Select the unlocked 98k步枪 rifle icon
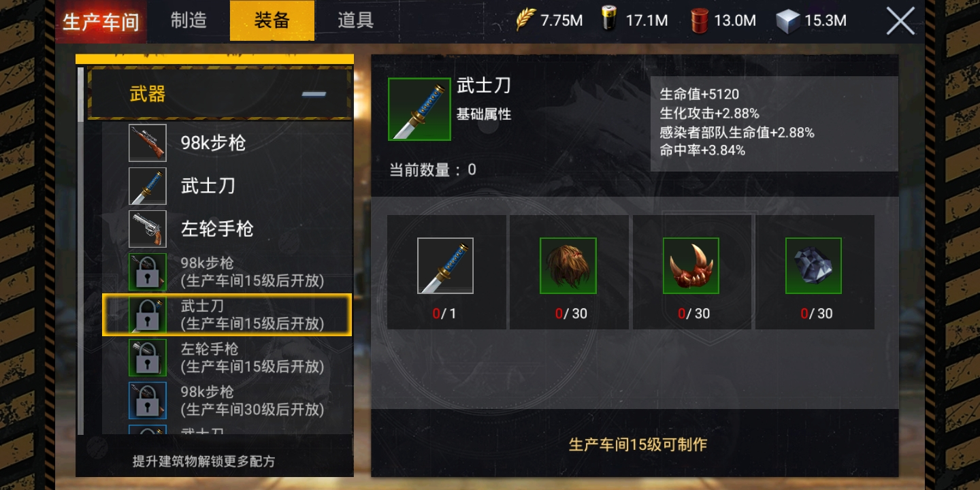Image resolution: width=980 pixels, height=490 pixels. (148, 143)
